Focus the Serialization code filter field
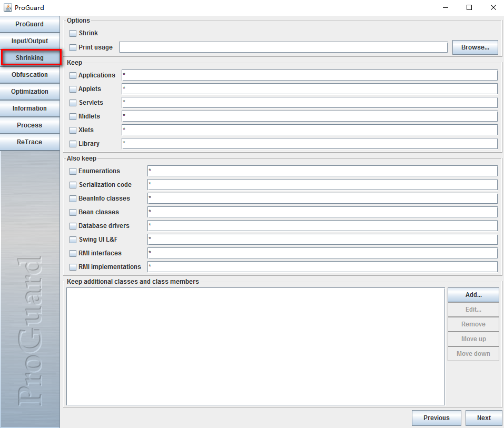The height and width of the screenshot is (428, 504). click(x=322, y=184)
